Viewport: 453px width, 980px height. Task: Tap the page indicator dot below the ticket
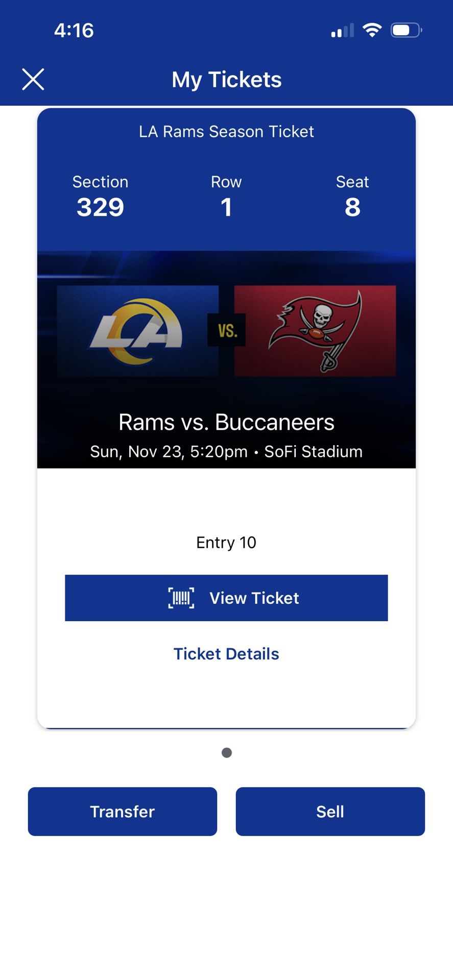click(226, 752)
